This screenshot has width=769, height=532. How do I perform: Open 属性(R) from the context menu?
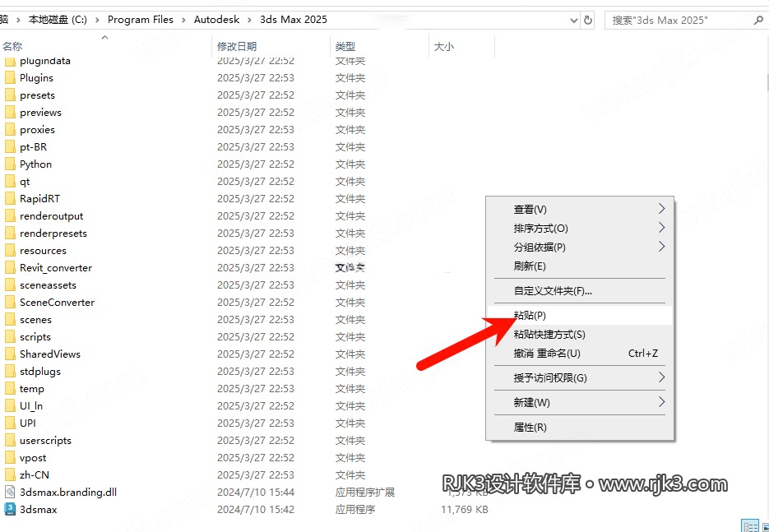tap(579, 427)
